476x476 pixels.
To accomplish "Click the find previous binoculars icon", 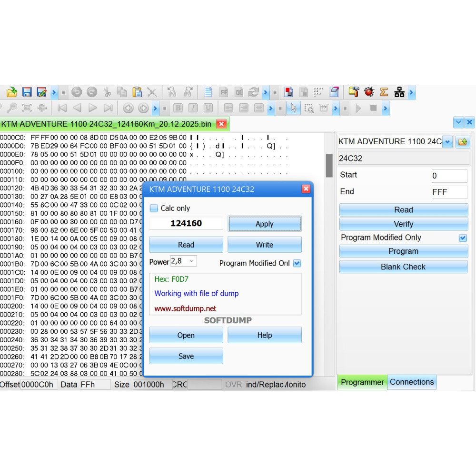I will coord(172,92).
